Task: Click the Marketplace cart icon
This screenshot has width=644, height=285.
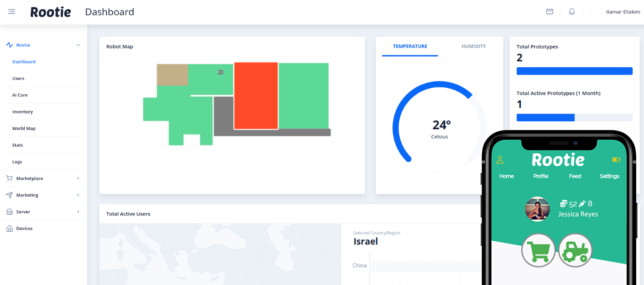Action: pos(10,179)
